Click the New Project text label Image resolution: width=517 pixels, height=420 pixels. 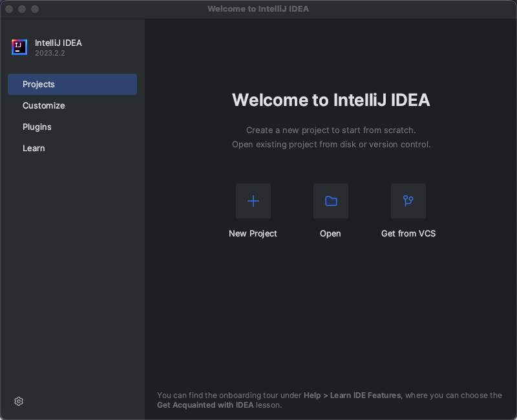coord(253,234)
